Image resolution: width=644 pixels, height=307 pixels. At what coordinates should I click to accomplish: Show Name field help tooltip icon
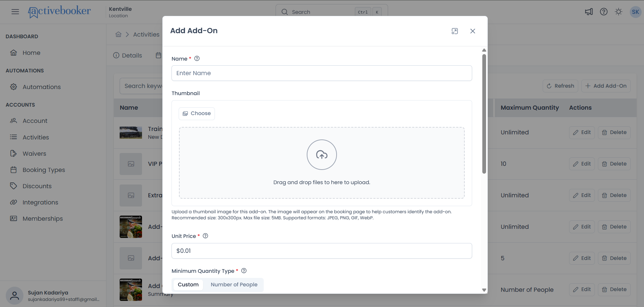pyautogui.click(x=197, y=59)
